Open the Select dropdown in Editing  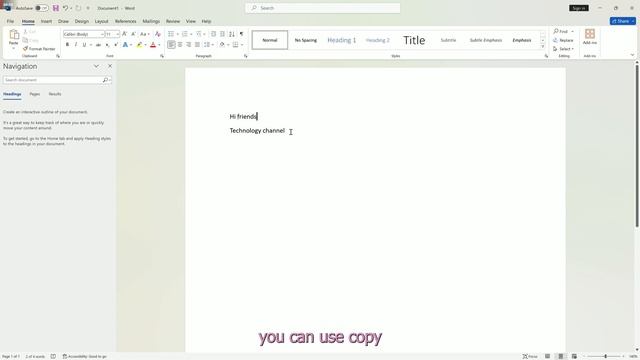click(563, 49)
